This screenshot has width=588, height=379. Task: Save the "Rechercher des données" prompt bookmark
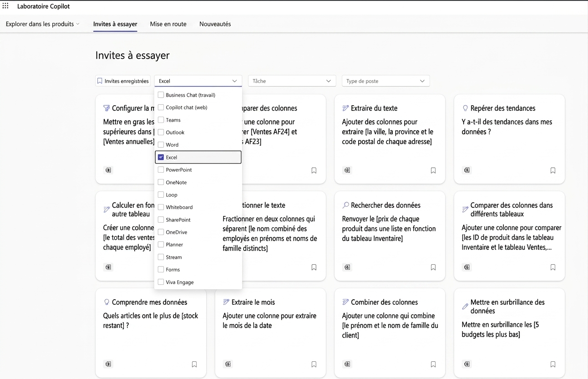click(433, 267)
